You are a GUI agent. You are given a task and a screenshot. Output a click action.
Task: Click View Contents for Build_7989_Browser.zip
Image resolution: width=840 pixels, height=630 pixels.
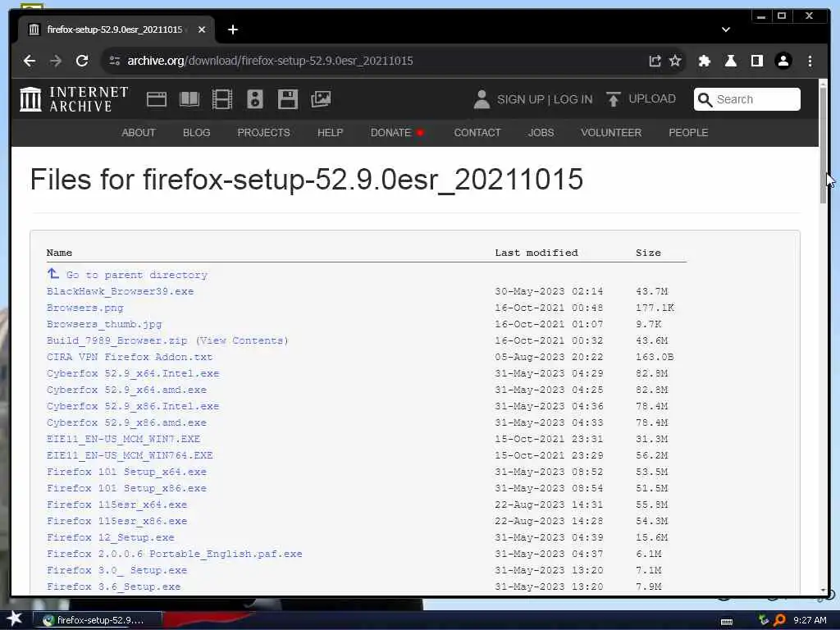(x=242, y=340)
